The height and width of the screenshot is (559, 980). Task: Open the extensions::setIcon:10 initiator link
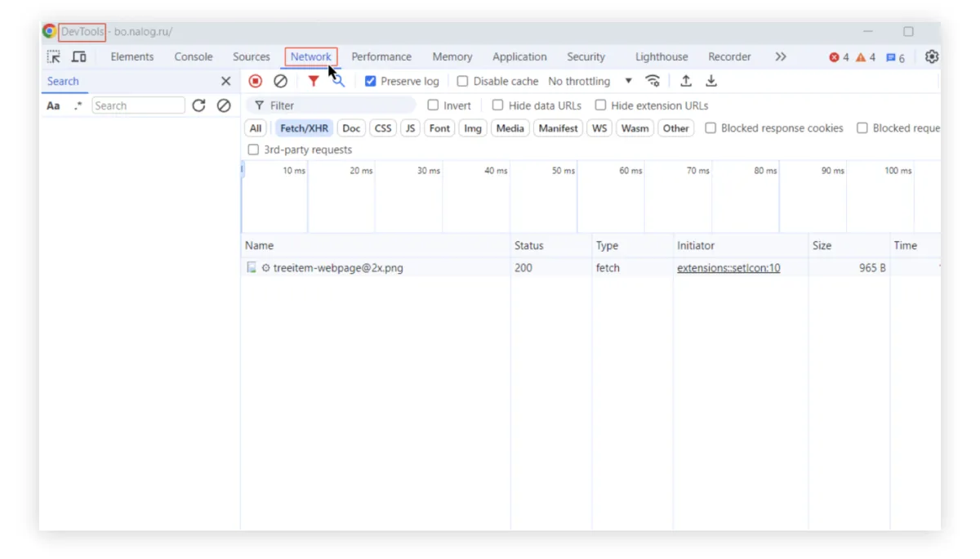[x=728, y=268]
